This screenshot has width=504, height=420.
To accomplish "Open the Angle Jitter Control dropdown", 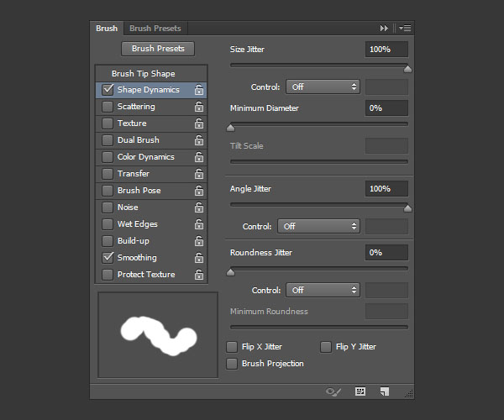I will click(318, 226).
